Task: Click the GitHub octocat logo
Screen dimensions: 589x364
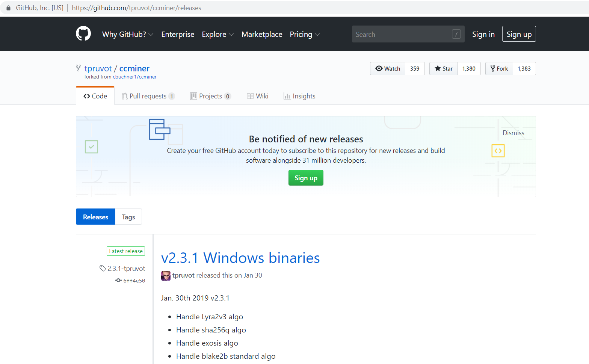Action: coord(83,34)
